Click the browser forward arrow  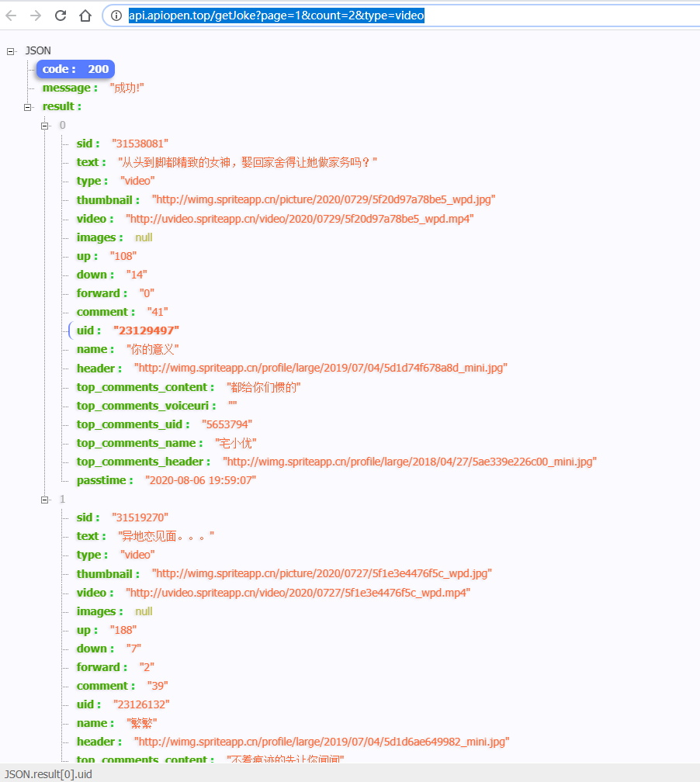click(x=36, y=16)
